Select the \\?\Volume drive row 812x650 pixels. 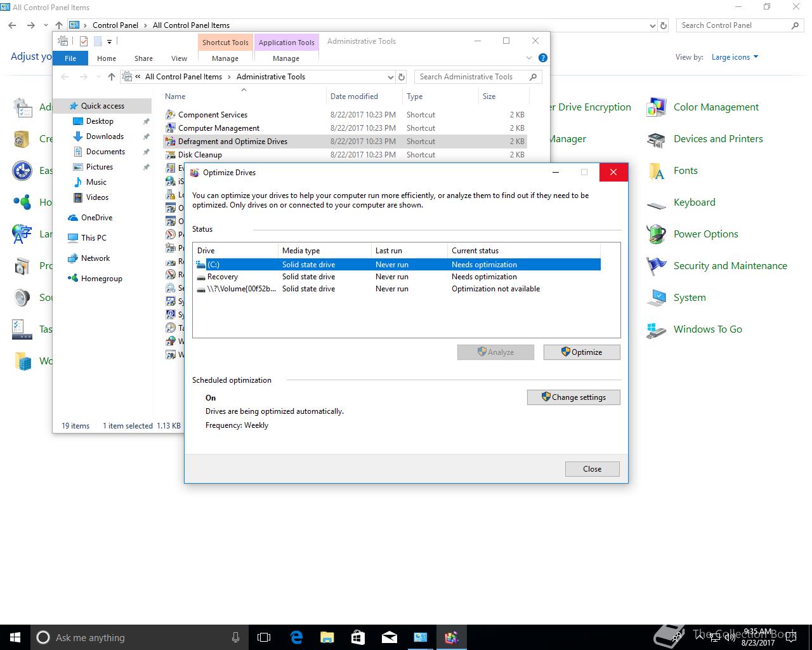pos(397,289)
